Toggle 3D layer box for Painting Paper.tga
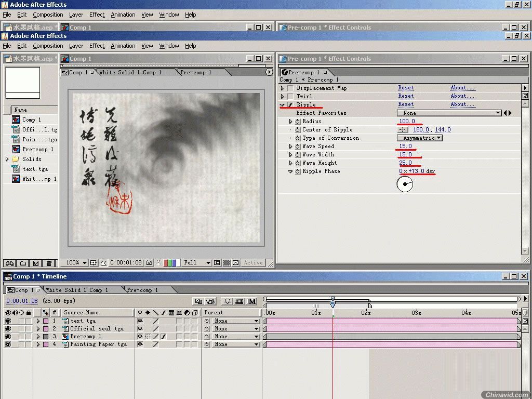This screenshot has height=399, width=532. coord(195,344)
